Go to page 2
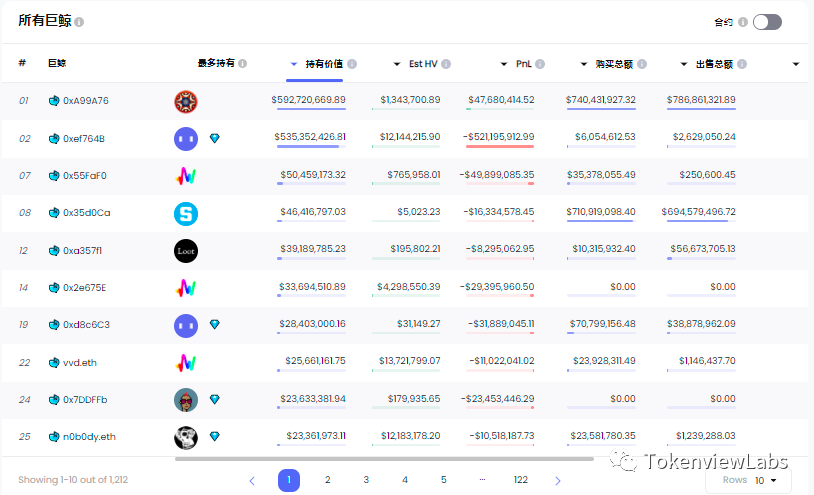 (x=328, y=480)
